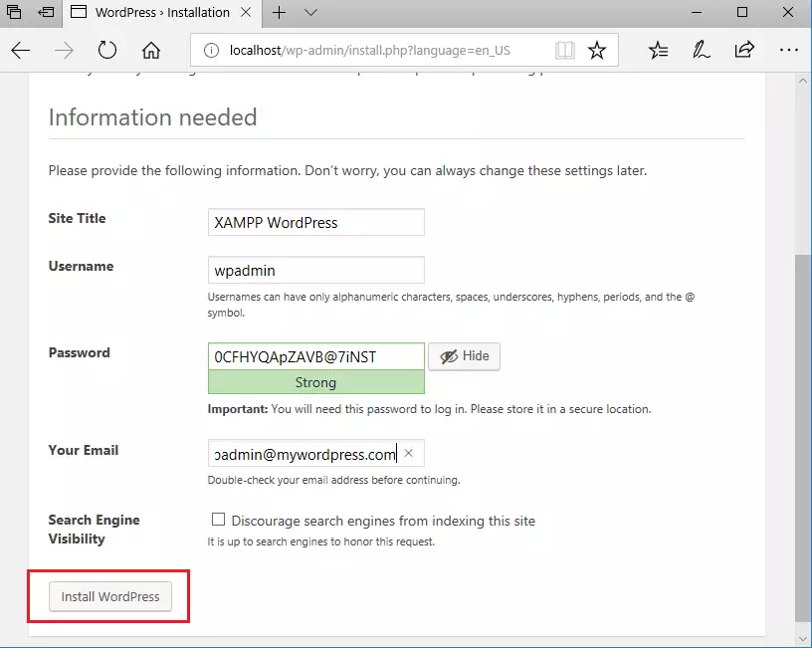Refresh the install page
This screenshot has height=648, width=812.
[x=107, y=50]
